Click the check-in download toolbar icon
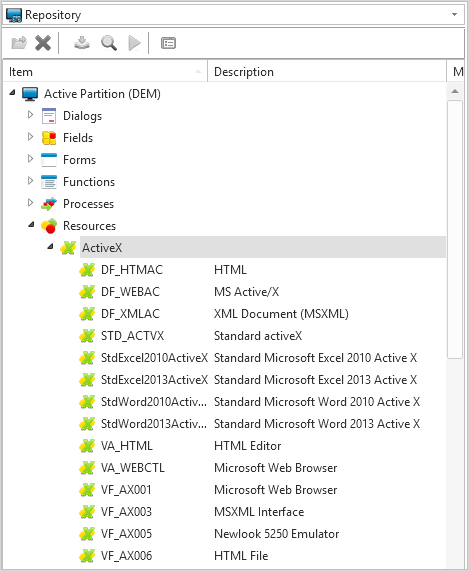Viewport: 469px width, 571px height. click(x=82, y=43)
